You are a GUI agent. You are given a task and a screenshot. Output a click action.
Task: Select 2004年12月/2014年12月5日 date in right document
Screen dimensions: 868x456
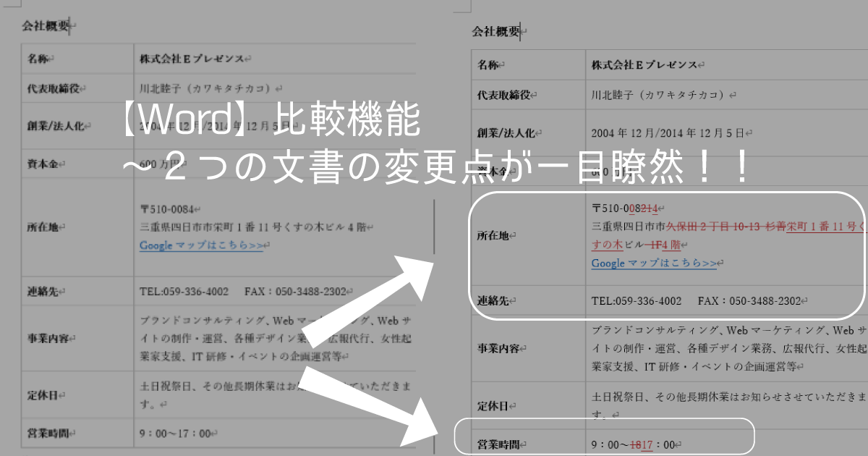pos(668,133)
